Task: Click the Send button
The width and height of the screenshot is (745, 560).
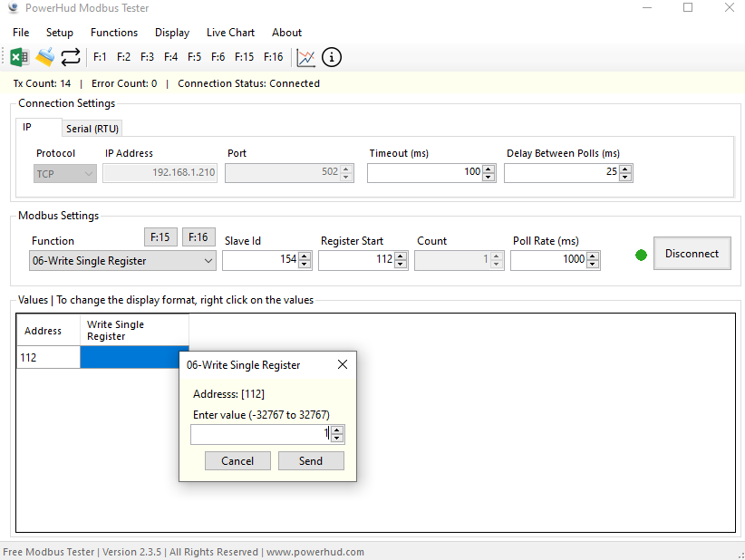Action: coord(311,461)
